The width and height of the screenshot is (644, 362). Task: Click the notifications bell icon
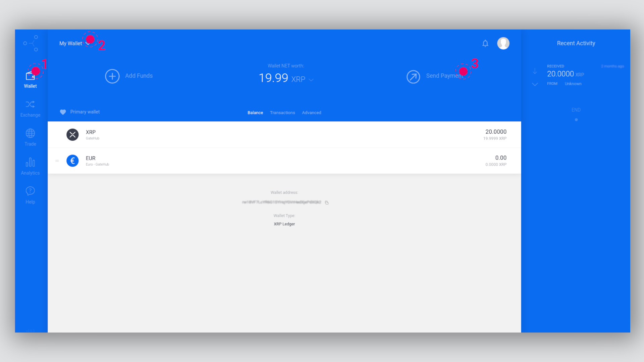[485, 43]
